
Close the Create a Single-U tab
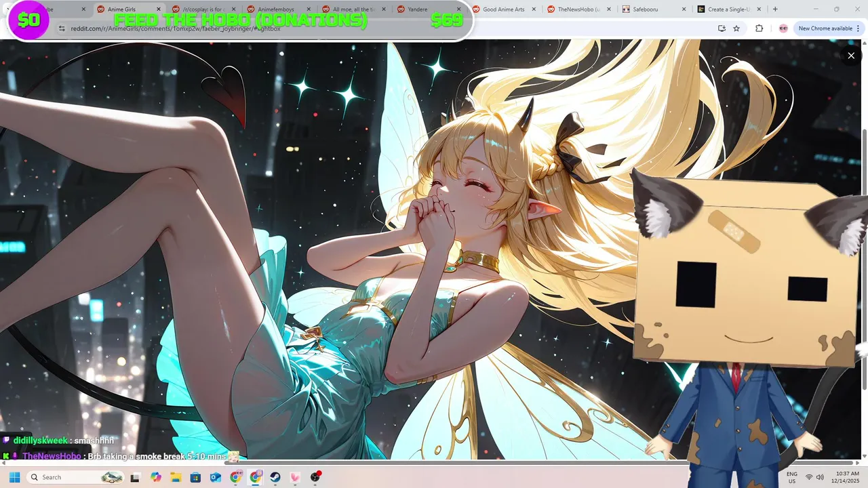[759, 9]
